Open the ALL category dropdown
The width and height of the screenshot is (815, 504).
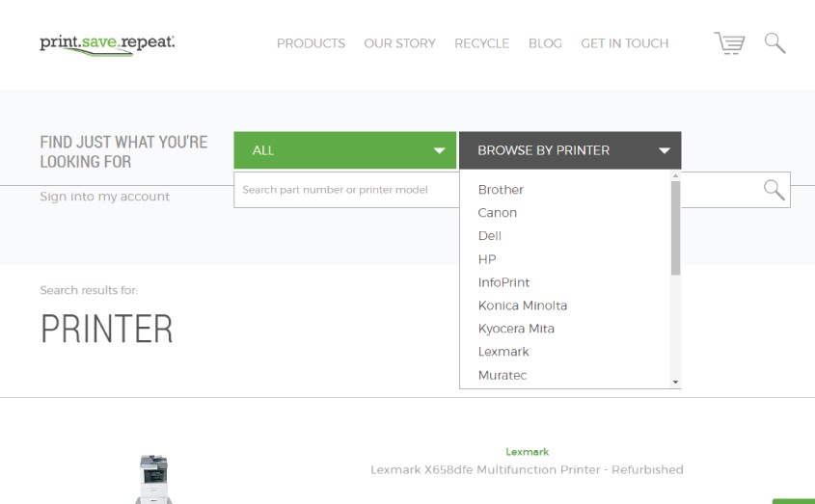(x=344, y=150)
